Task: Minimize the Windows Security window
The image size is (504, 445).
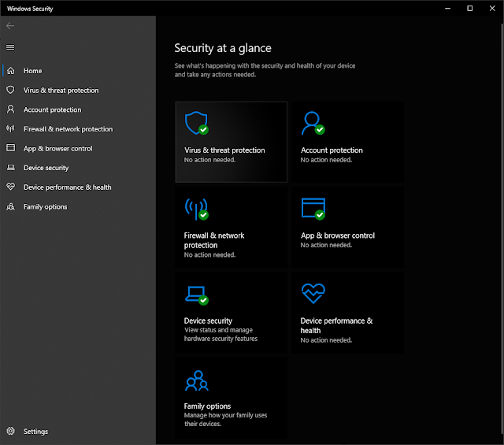Action: pos(447,9)
